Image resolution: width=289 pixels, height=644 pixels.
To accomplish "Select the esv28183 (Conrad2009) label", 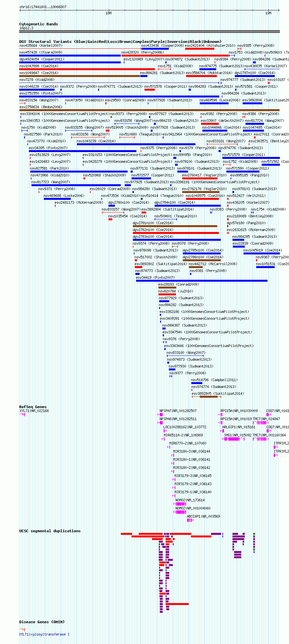I will 179,284.
